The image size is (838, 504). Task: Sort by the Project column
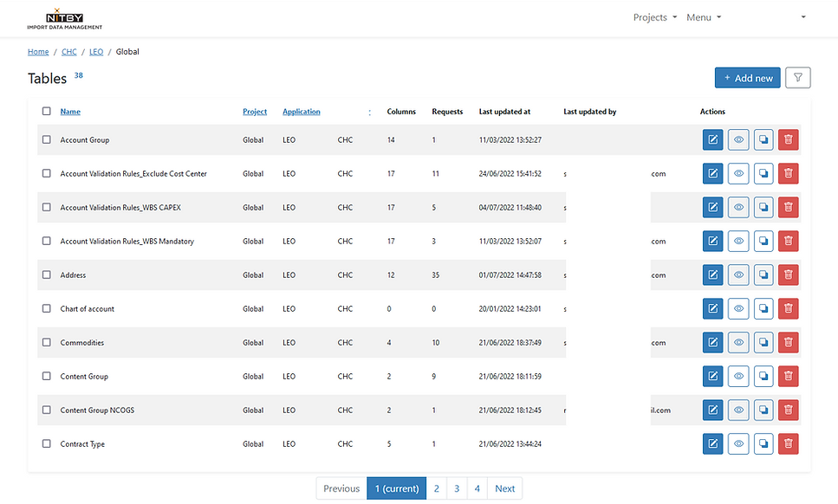click(x=255, y=112)
